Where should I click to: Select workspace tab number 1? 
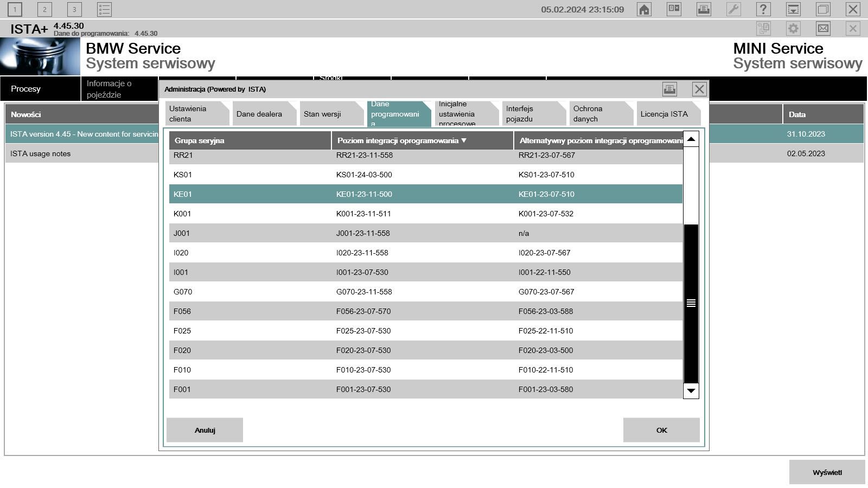(15, 9)
